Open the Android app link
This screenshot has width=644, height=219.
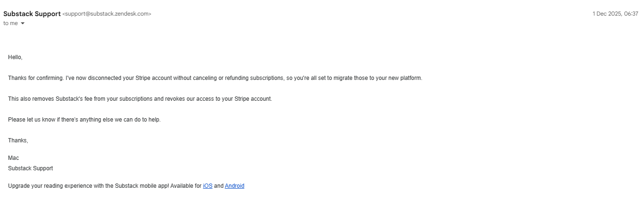click(234, 186)
